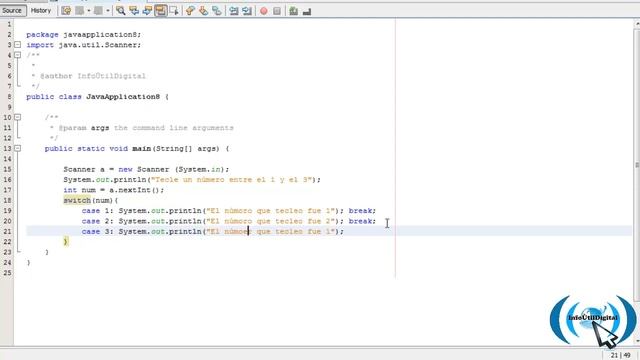Click the class name JavaApplication8
The width and height of the screenshot is (640, 360).
123,97
